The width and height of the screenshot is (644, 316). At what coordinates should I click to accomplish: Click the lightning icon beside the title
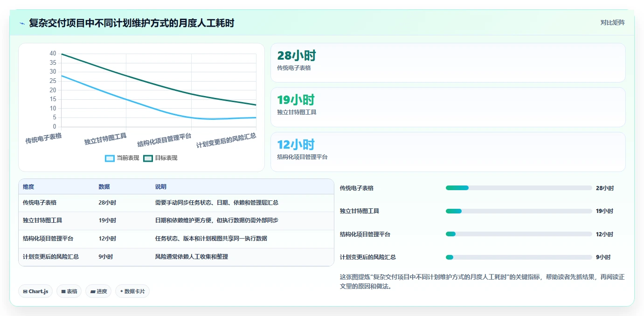coord(22,23)
